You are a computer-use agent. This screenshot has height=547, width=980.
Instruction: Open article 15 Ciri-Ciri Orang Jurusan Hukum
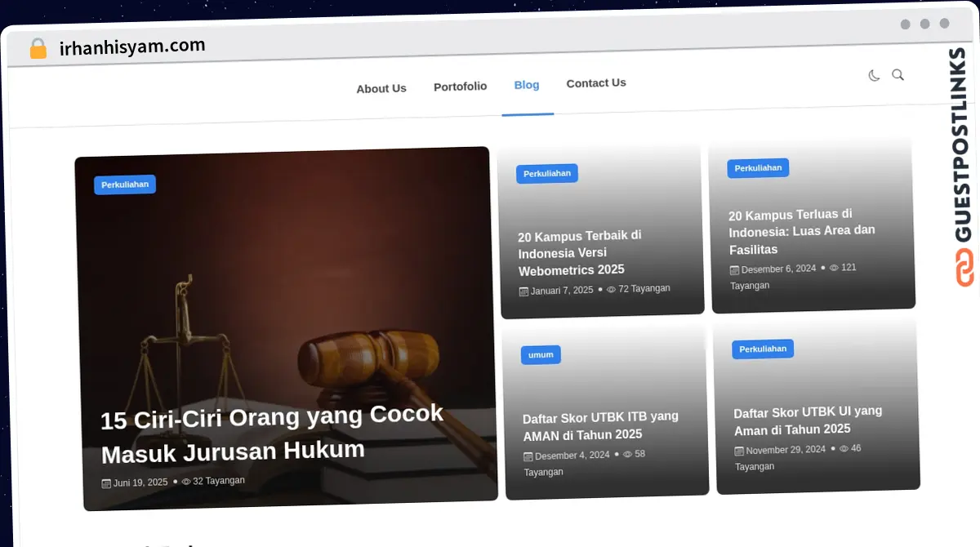pyautogui.click(x=272, y=433)
